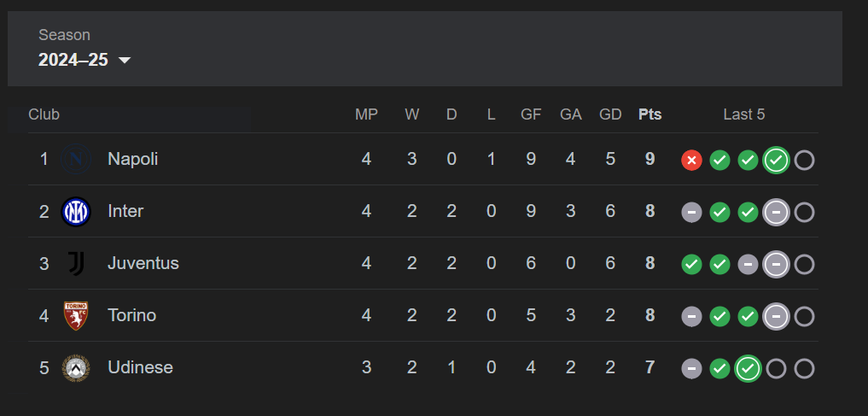
Task: Open the Juventus team link
Action: click(x=143, y=264)
